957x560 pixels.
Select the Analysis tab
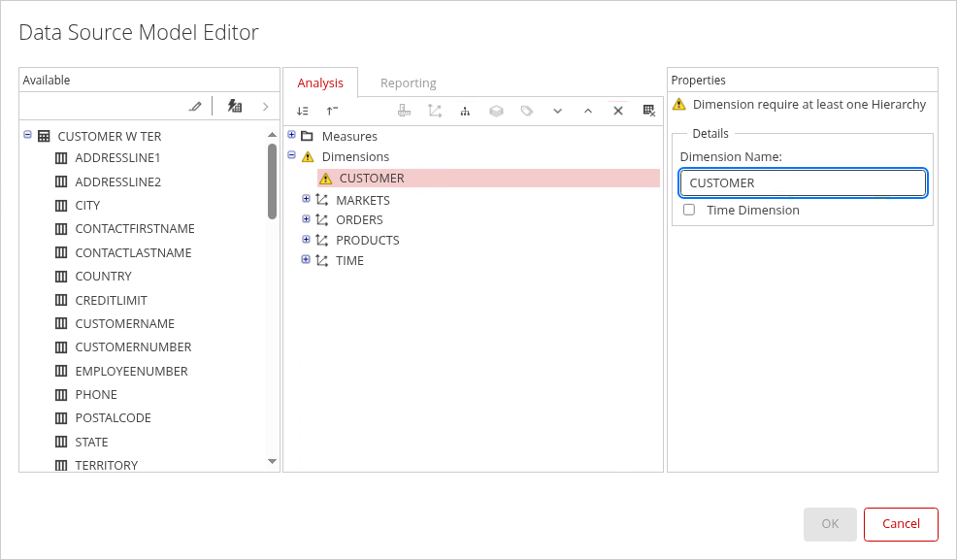pos(320,83)
